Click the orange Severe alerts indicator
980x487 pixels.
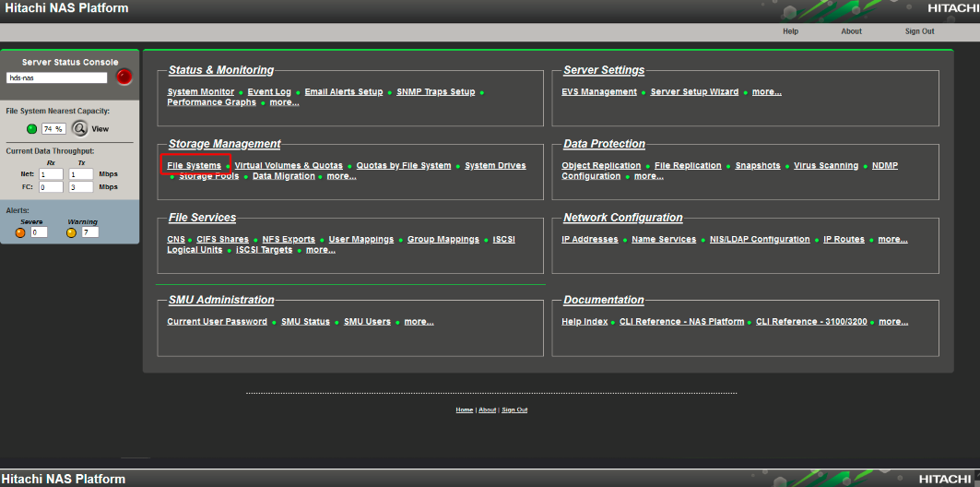(x=20, y=232)
